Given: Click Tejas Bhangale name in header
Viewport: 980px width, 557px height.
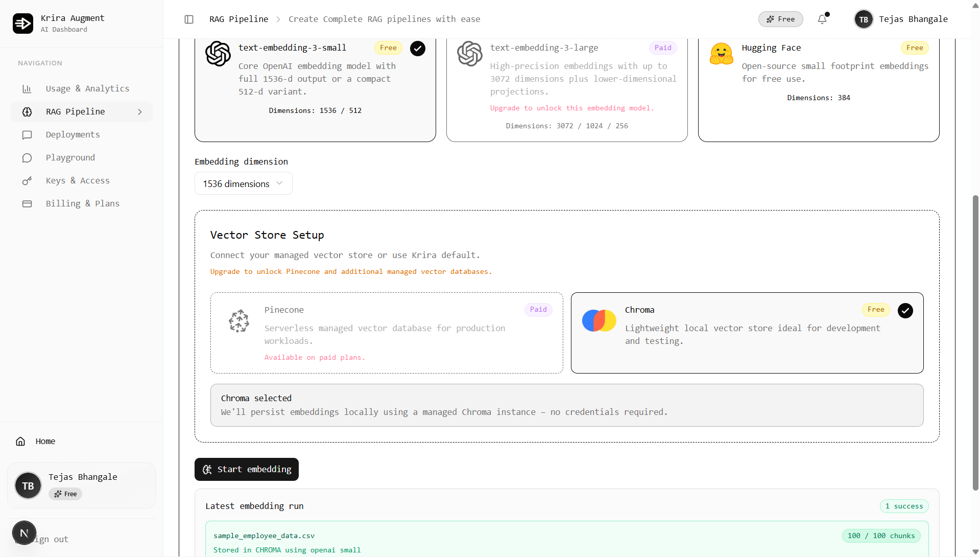Looking at the screenshot, I should pyautogui.click(x=913, y=19).
